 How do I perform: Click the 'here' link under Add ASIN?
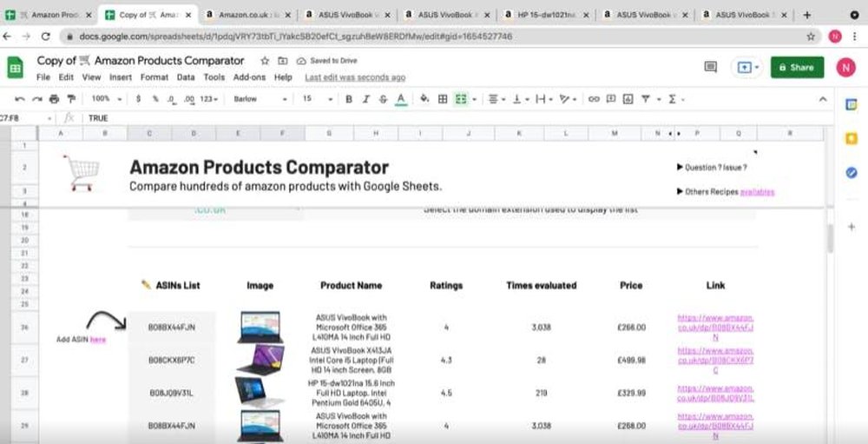[x=97, y=339]
